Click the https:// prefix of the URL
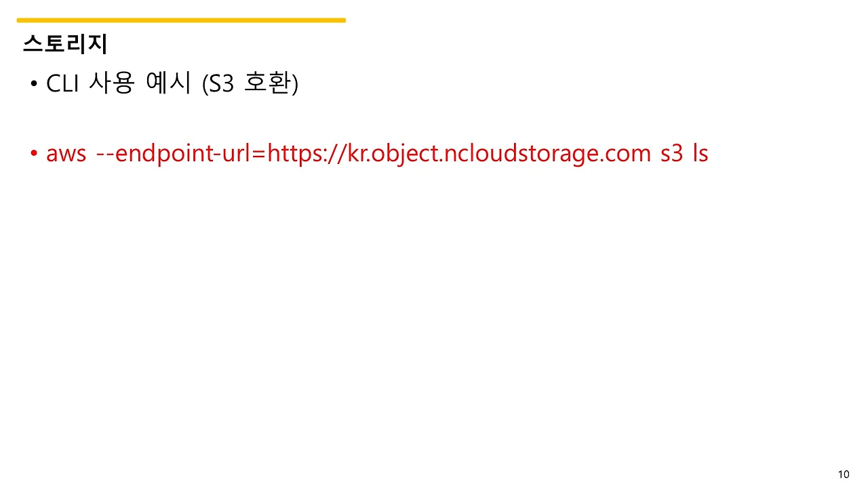 pos(308,154)
